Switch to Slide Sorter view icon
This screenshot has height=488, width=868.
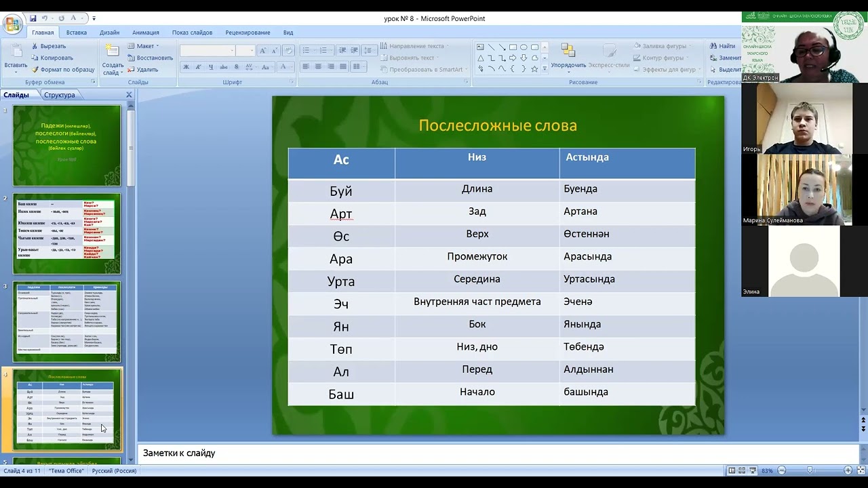tap(741, 470)
